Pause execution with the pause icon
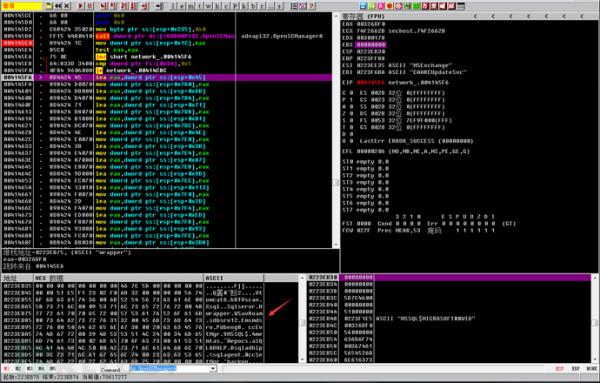The image size is (600, 383). point(90,6)
